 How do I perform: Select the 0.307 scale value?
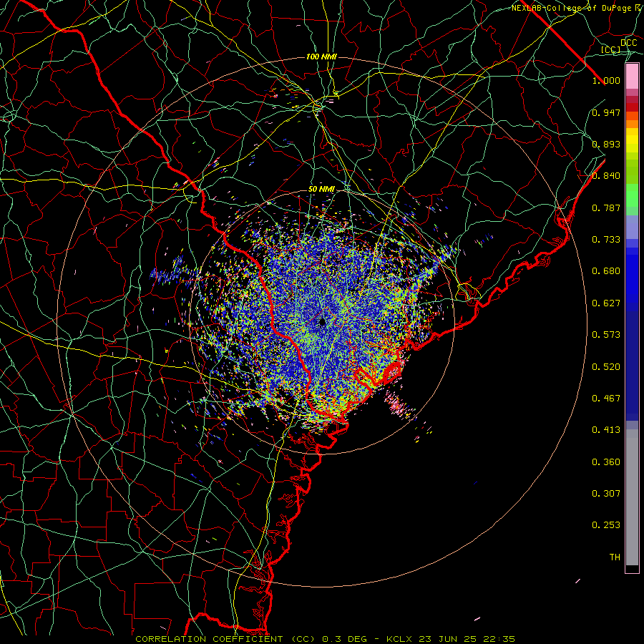[606, 494]
